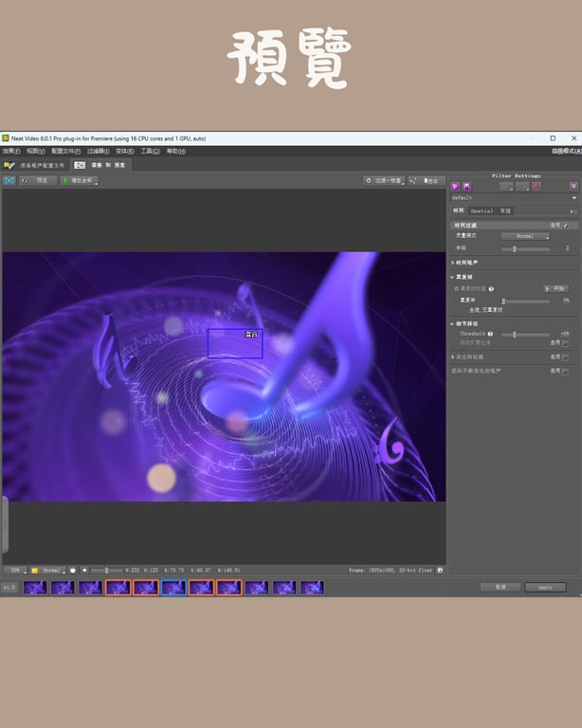This screenshot has width=582, height=728.
Task: Adjust the repeat rate slider
Action: [503, 301]
